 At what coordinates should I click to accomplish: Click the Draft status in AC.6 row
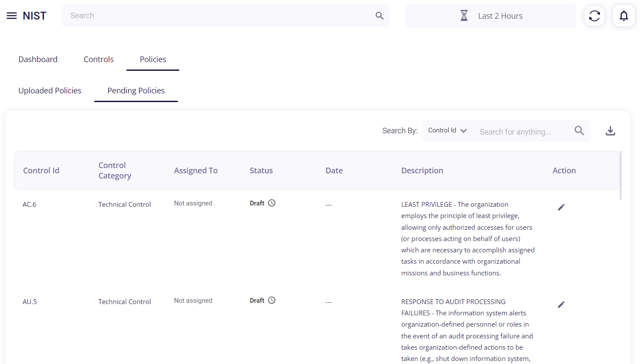coord(257,203)
